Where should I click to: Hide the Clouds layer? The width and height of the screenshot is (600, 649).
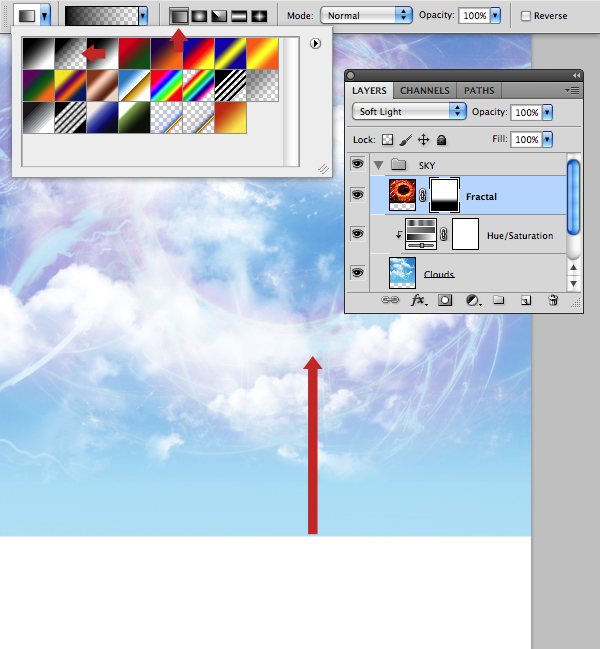(x=358, y=272)
